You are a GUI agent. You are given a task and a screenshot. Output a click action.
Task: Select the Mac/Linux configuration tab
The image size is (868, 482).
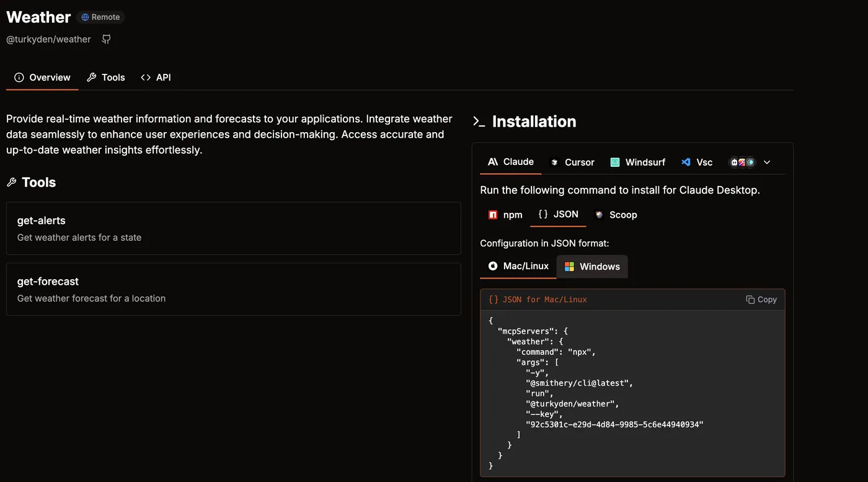(x=518, y=266)
